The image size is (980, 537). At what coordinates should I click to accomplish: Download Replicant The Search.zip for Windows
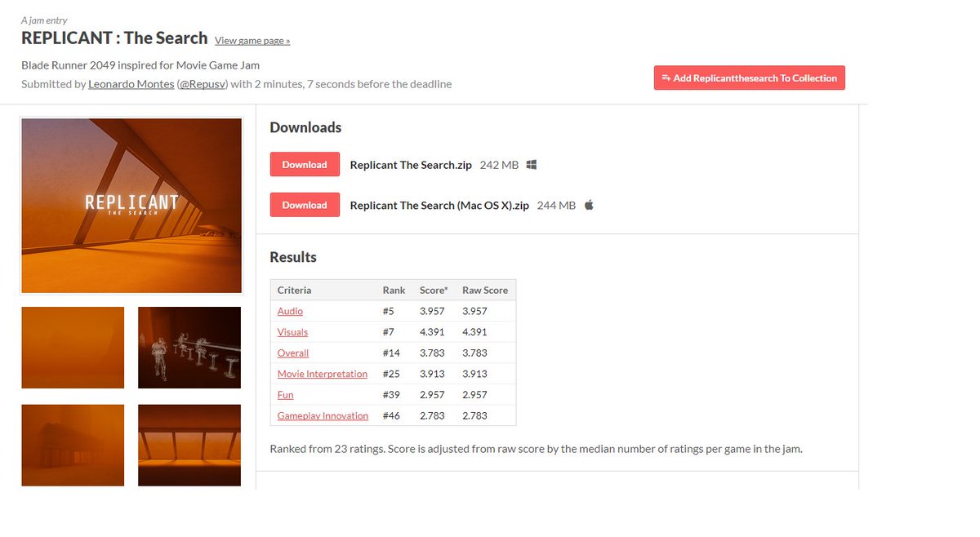(305, 164)
